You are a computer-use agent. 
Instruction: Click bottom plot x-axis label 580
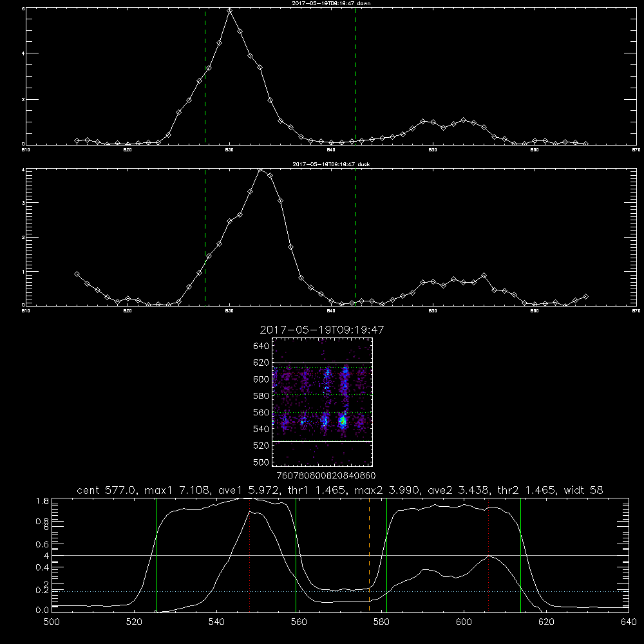(381, 622)
